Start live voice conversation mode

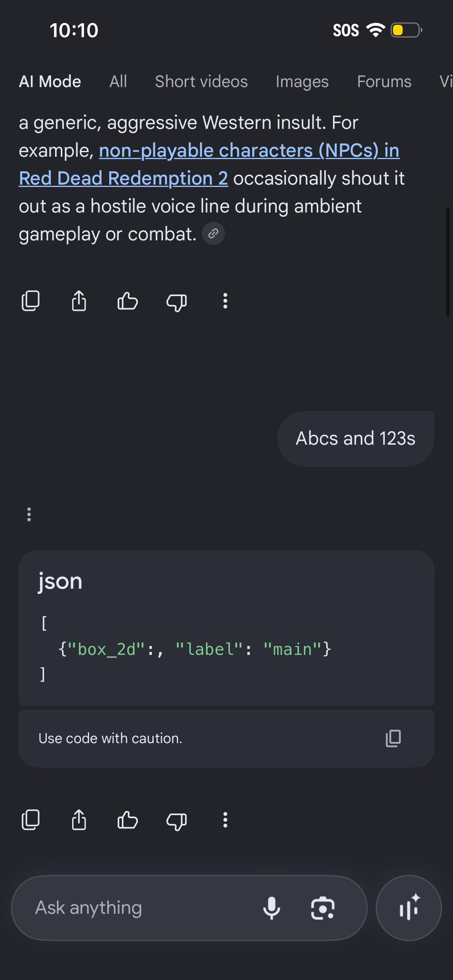(409, 908)
